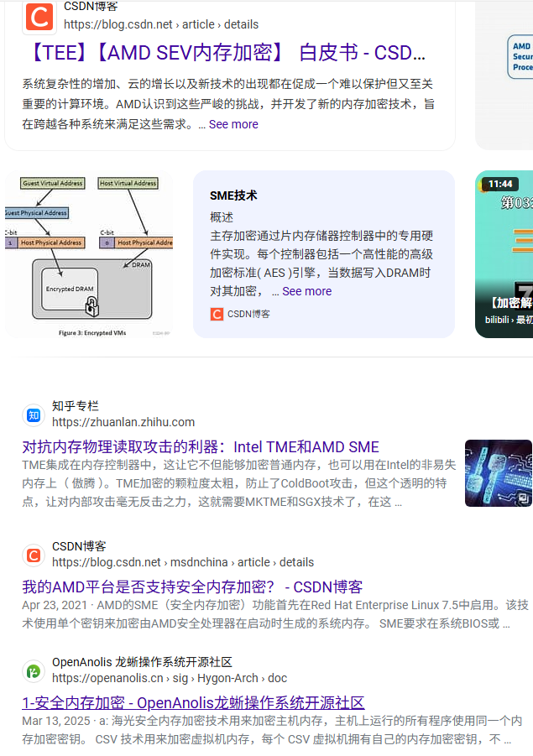Open the Intel TME和AMD SME result title
The image size is (533, 756).
(x=201, y=447)
